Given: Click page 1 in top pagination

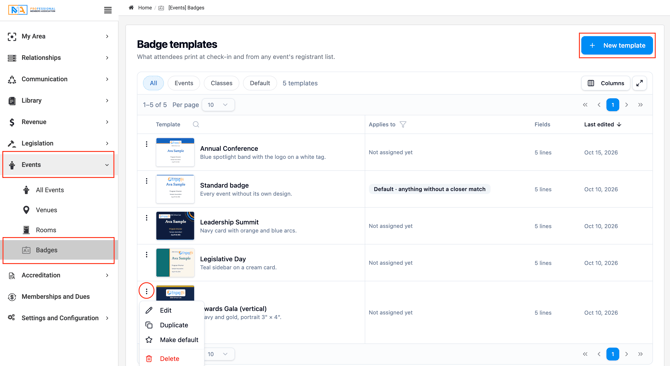Looking at the screenshot, I should tap(613, 105).
